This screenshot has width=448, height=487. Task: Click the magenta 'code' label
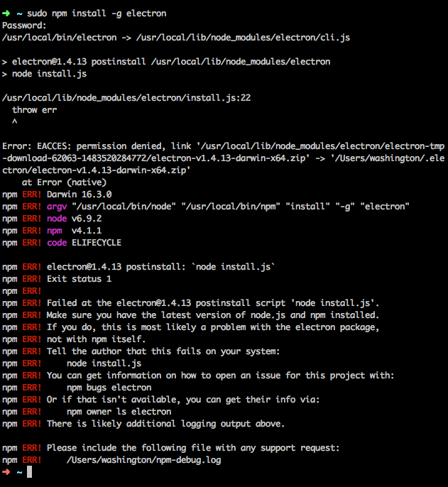click(x=57, y=243)
